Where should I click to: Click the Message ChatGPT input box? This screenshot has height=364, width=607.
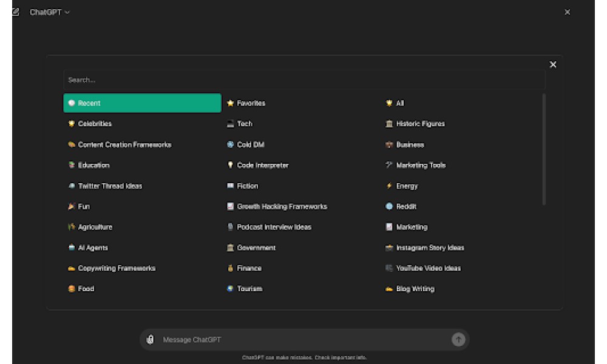[x=304, y=340]
